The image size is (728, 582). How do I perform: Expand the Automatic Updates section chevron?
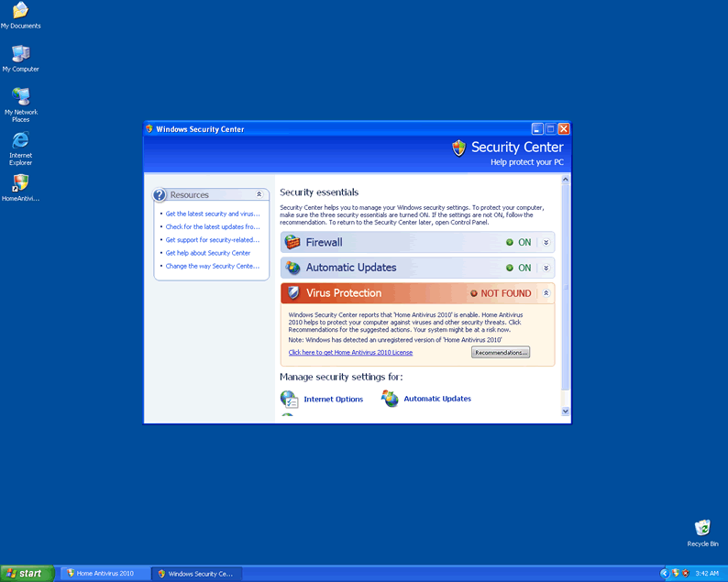[546, 269]
